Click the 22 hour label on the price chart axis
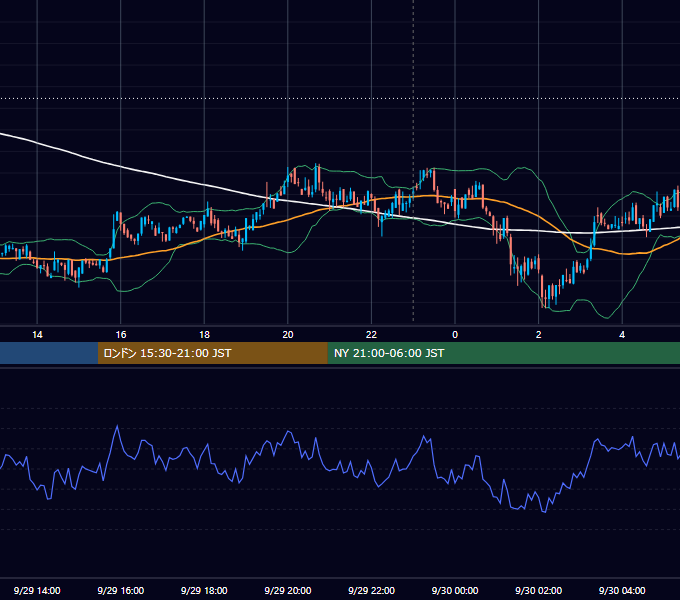This screenshot has height=600, width=680. point(371,335)
